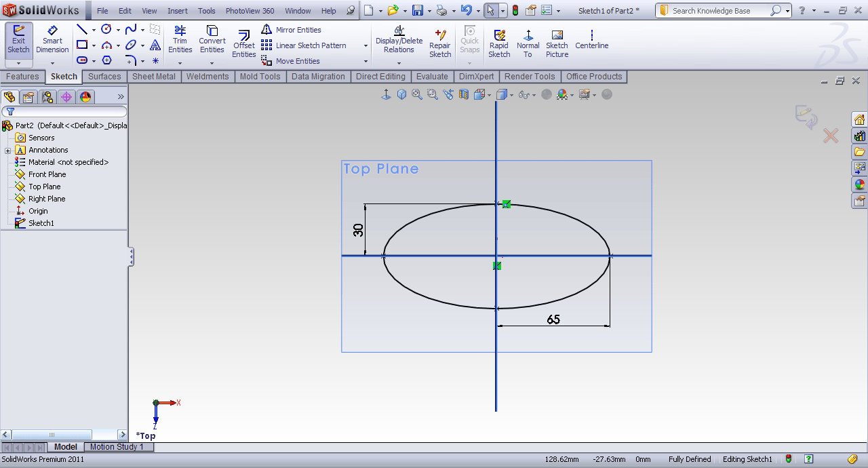Open the Repair Sketch tool
Viewport: 868px width, 468px height.
440,45
